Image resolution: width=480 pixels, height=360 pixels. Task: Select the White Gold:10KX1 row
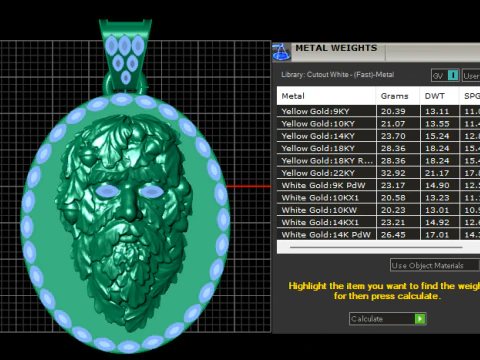[x=378, y=198]
